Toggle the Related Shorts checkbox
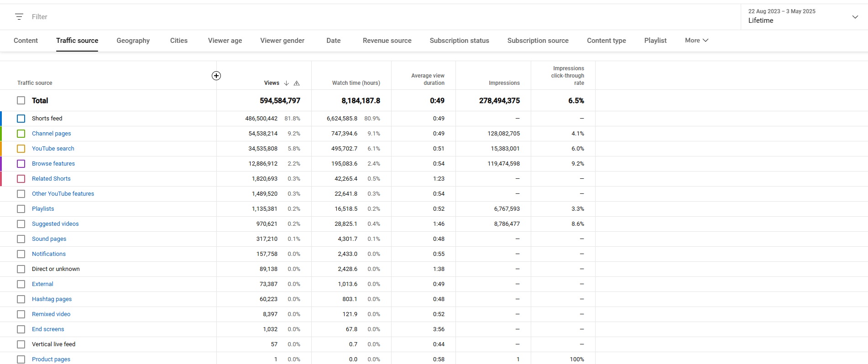Screen dimensions: 868x364 pyautogui.click(x=21, y=179)
